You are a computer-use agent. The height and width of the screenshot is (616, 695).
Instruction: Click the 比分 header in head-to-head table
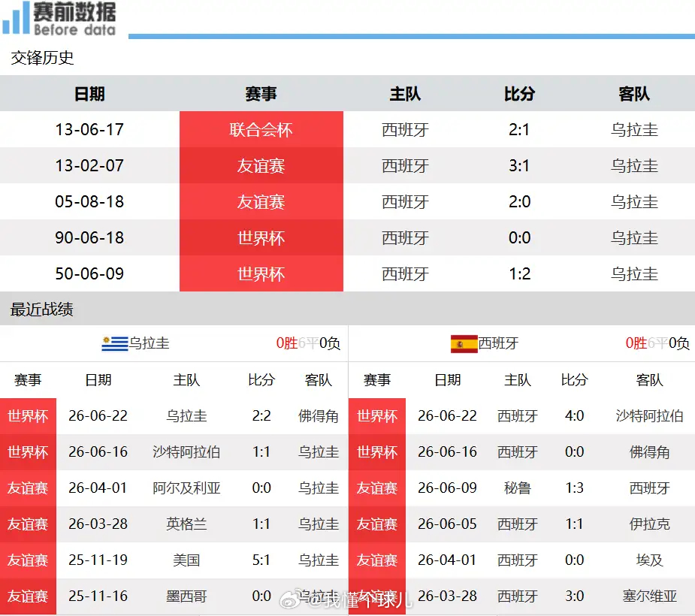tap(519, 94)
